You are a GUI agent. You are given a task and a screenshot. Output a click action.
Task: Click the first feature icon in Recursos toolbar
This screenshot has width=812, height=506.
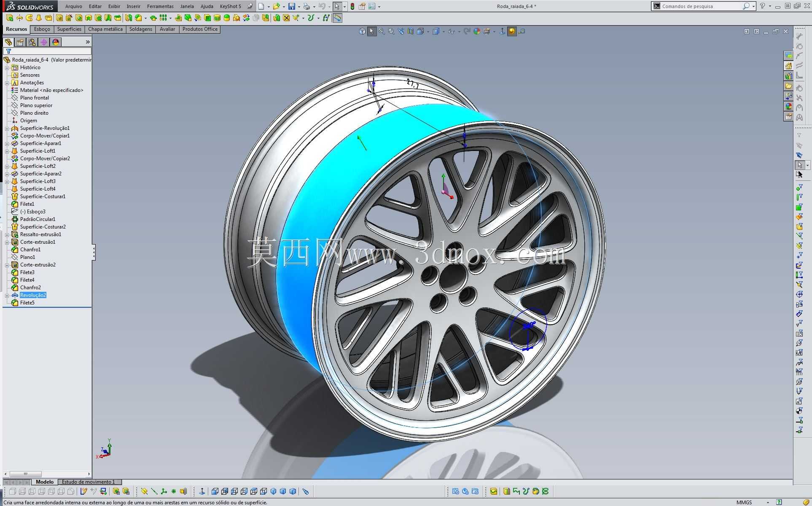point(10,18)
